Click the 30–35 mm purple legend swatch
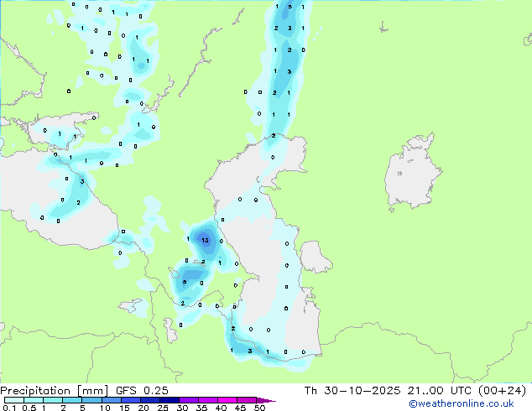The image size is (532, 411). pos(188,400)
